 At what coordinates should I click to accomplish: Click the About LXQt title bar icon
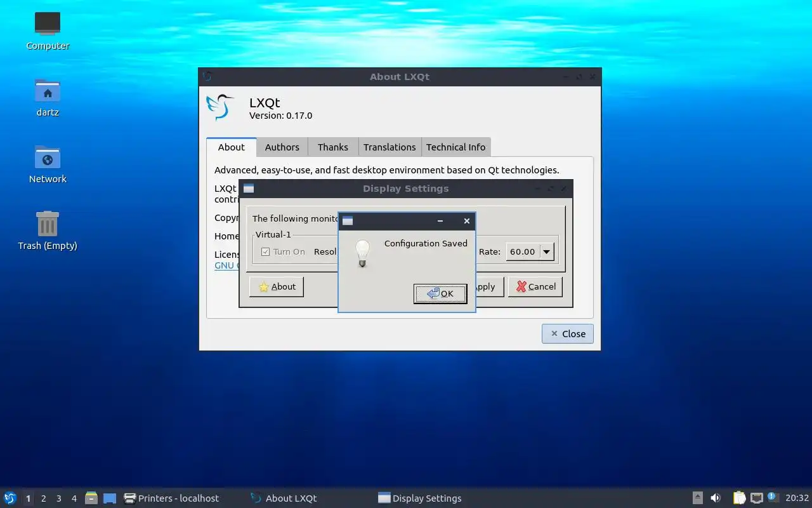pos(207,76)
